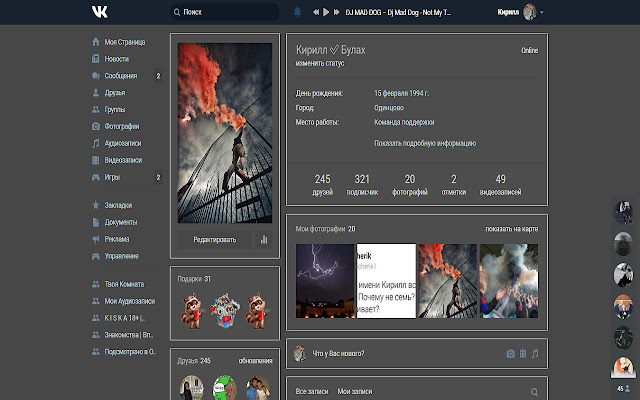Expand the Кирилл account dropdown arrow

click(x=542, y=12)
